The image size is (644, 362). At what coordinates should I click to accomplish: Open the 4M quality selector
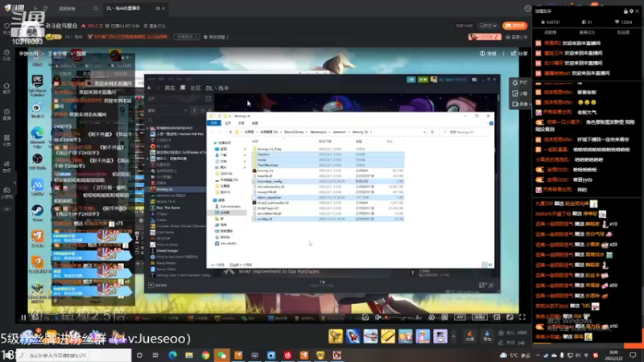pyautogui.click(x=460, y=317)
